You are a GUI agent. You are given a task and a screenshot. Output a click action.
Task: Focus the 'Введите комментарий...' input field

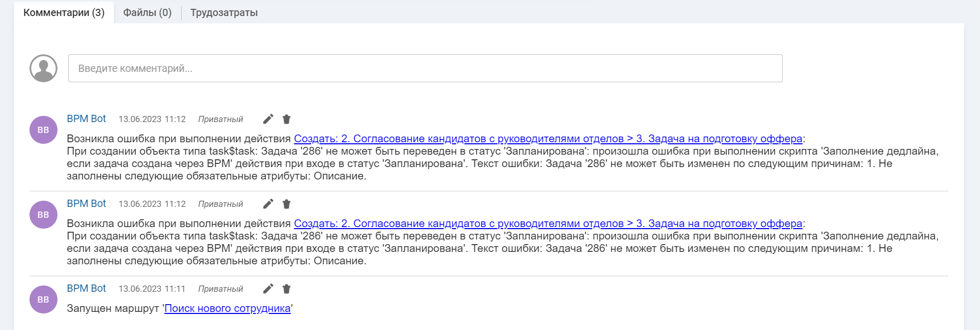(x=425, y=68)
